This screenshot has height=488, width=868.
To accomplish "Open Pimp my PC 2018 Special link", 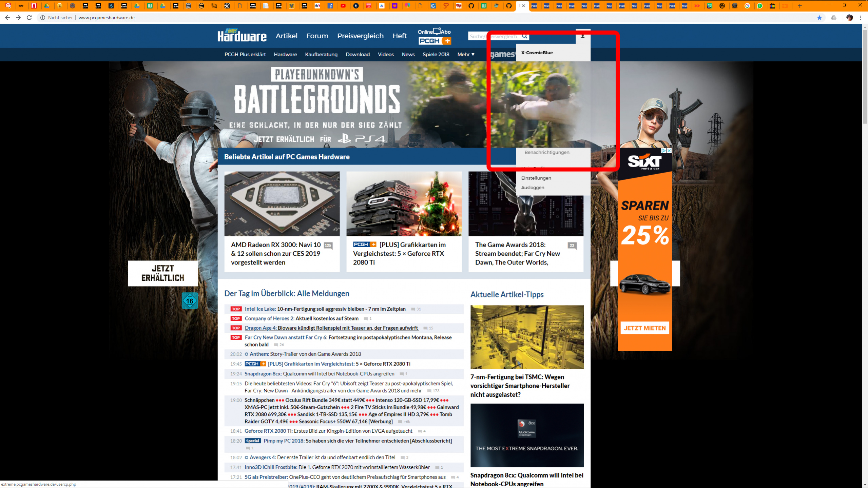I will click(x=358, y=441).
